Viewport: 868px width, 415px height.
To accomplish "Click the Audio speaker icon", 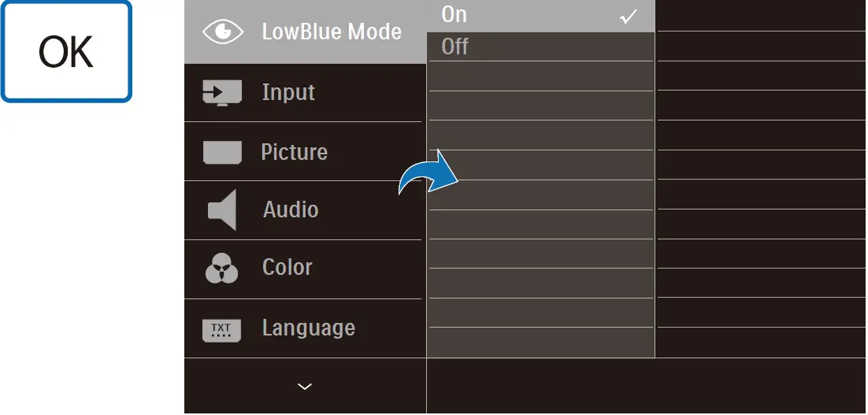I will [222, 210].
